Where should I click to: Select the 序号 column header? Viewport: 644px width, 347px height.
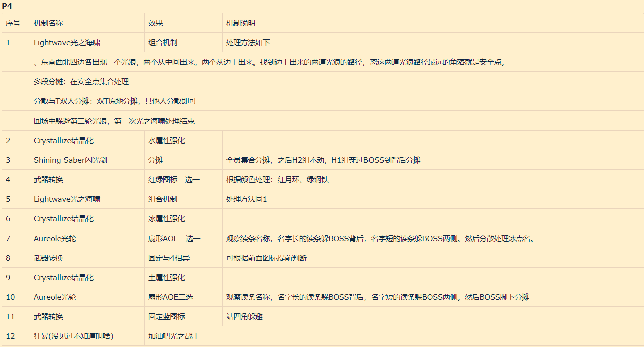[x=13, y=23]
